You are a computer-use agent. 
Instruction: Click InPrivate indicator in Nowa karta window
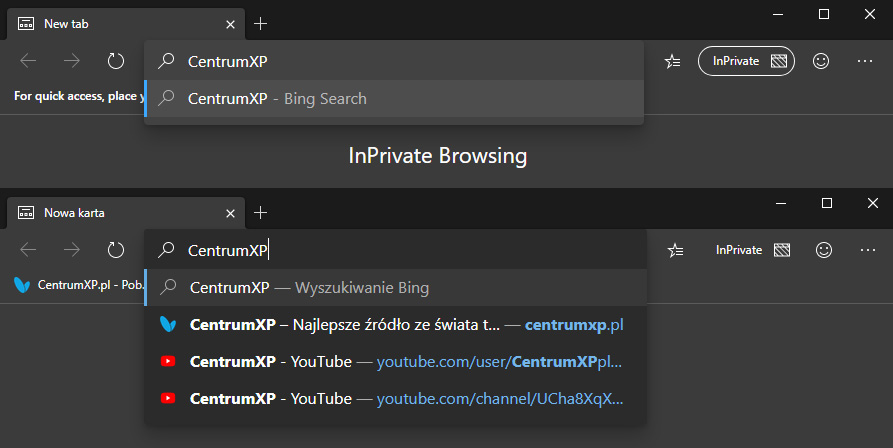pyautogui.click(x=753, y=250)
